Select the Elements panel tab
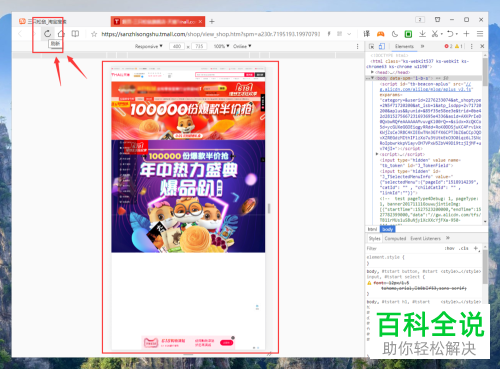500x369 pixels. (x=404, y=46)
